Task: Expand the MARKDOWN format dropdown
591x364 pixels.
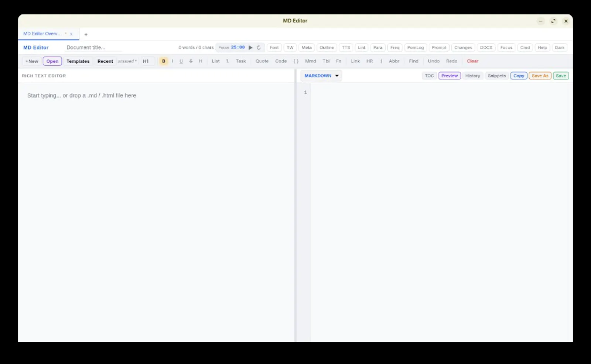Action: (x=321, y=76)
